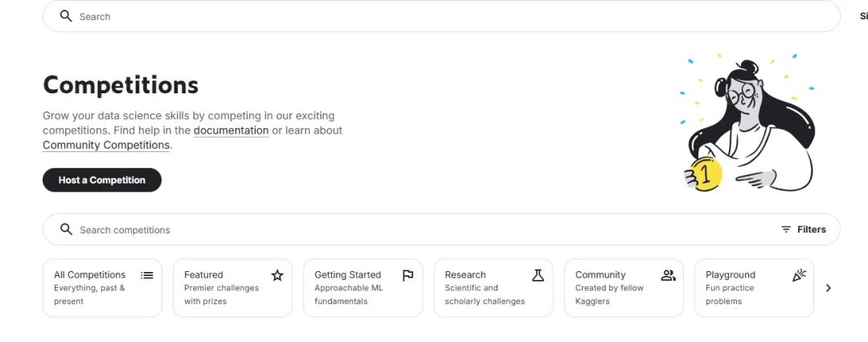Viewport: 868px width, 342px height.
Task: Expand more categories with right chevron
Action: tap(829, 288)
